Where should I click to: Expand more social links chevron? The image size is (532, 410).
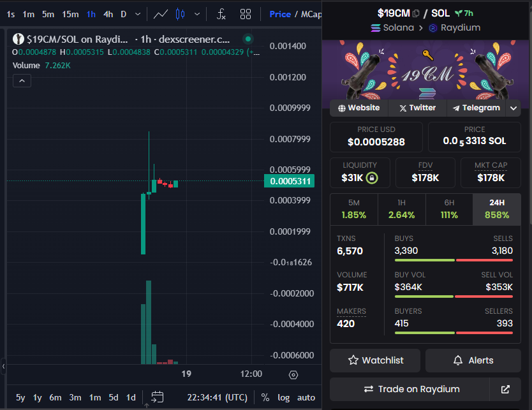point(514,108)
